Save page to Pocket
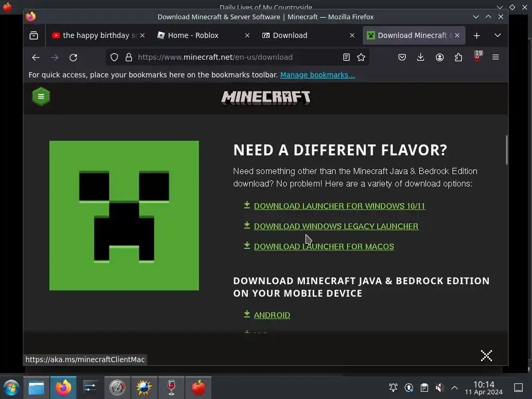This screenshot has width=532, height=399. [x=402, y=57]
